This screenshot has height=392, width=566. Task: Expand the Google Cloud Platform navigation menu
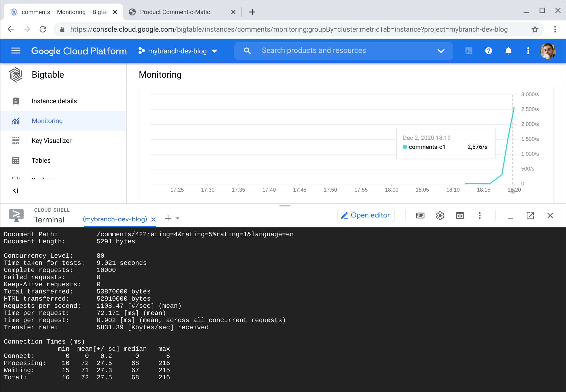pos(16,50)
